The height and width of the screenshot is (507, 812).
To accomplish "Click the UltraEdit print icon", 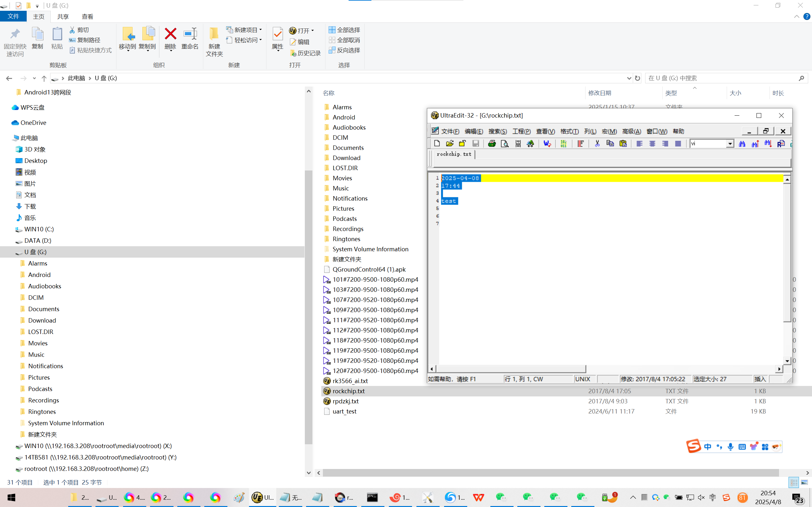I will tap(492, 144).
